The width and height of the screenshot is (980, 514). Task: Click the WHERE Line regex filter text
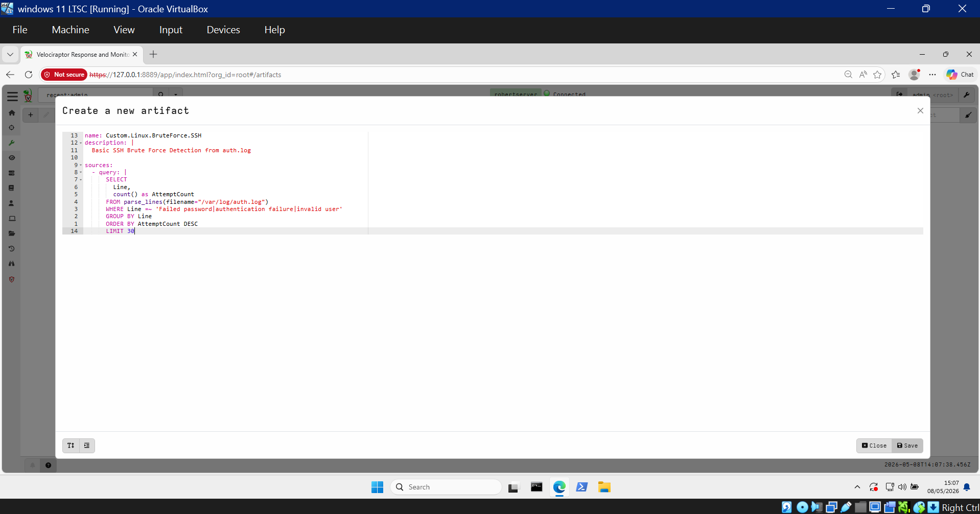tap(224, 209)
